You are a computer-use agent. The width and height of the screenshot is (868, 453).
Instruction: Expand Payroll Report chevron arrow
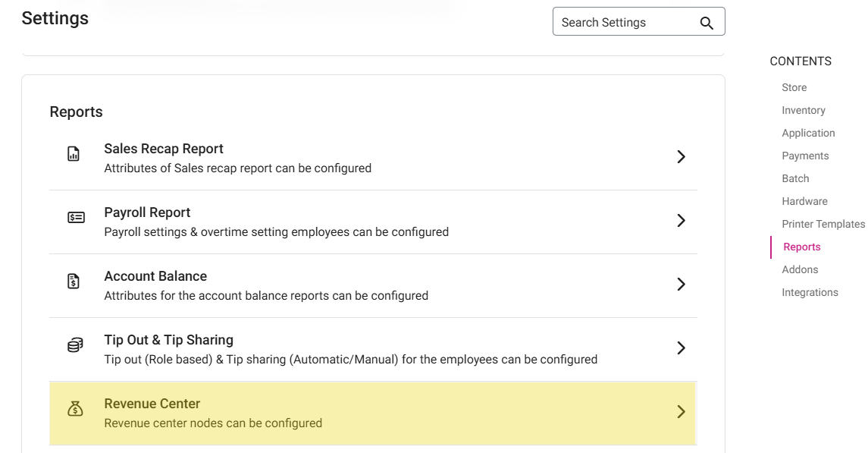(x=681, y=221)
